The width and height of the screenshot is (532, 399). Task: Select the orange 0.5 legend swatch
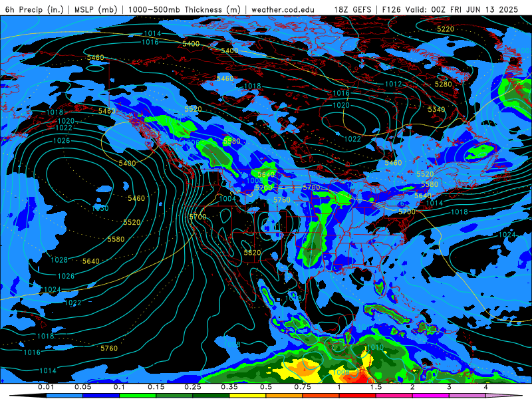tap(285, 396)
